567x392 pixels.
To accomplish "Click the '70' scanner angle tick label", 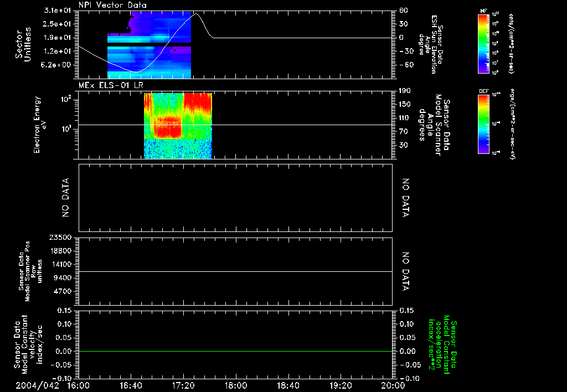I will tap(403, 131).
